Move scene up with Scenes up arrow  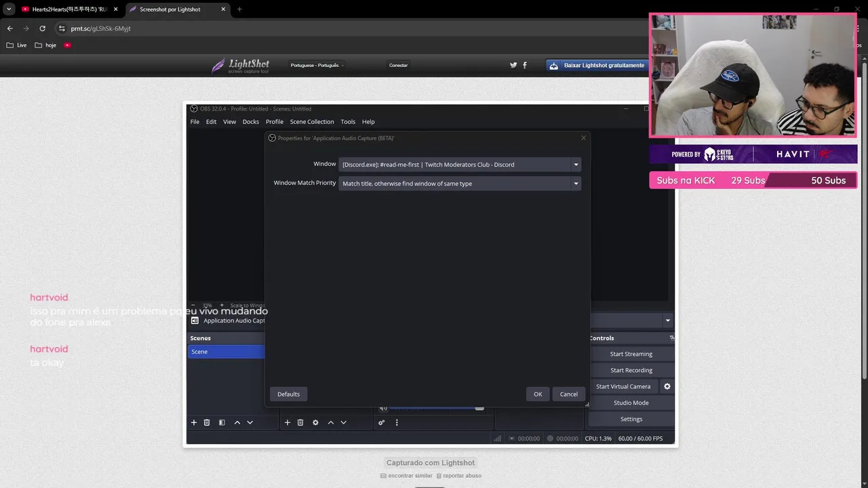(x=237, y=422)
